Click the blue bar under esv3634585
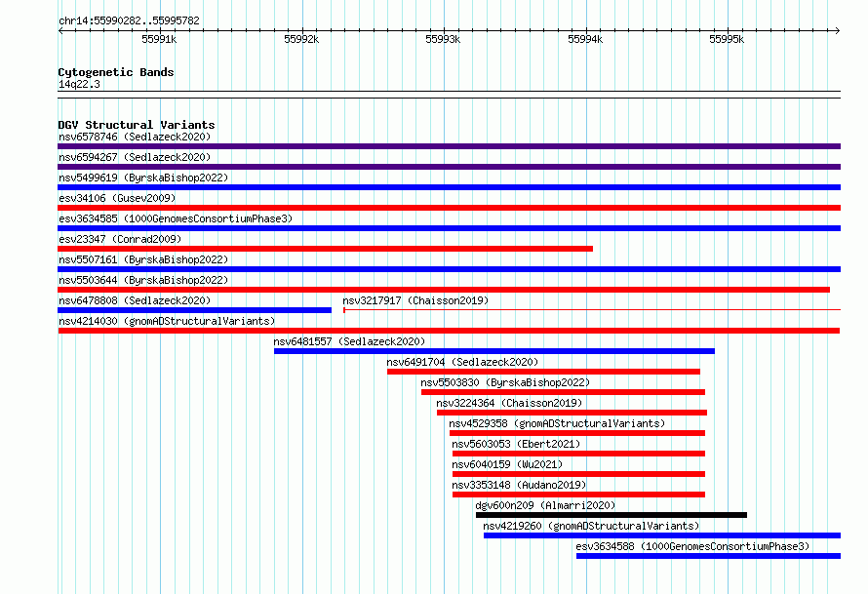 [449, 228]
